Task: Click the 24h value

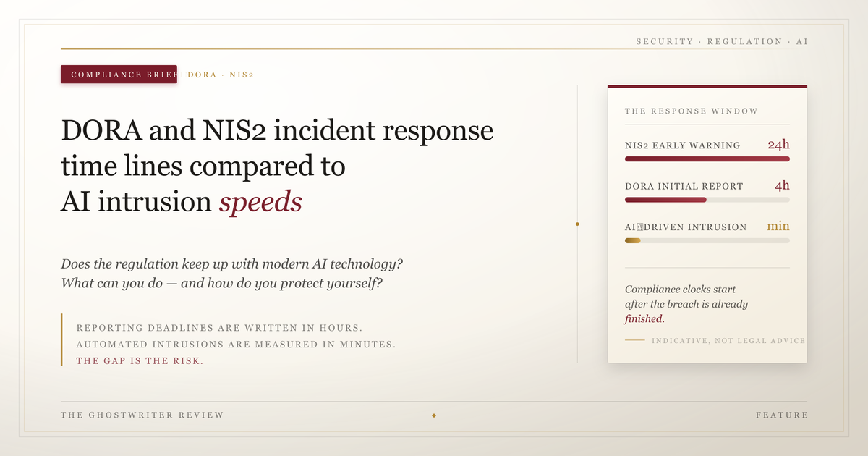Action: tap(778, 145)
